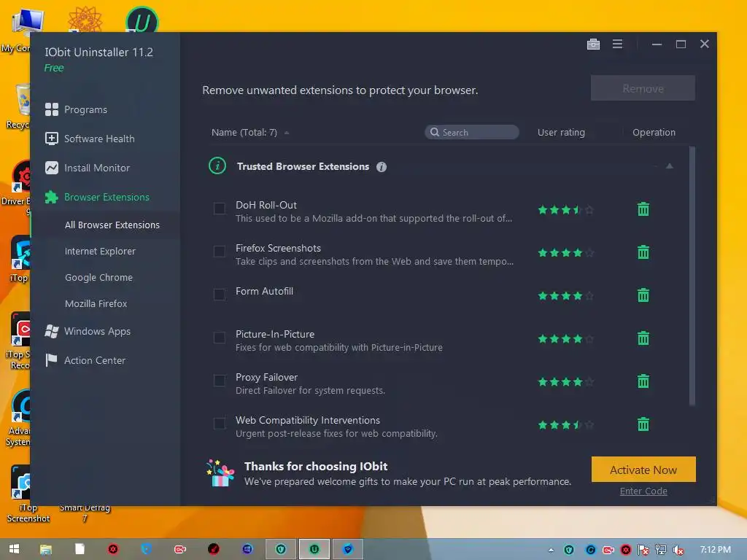Click the Activate Now button

point(643,470)
